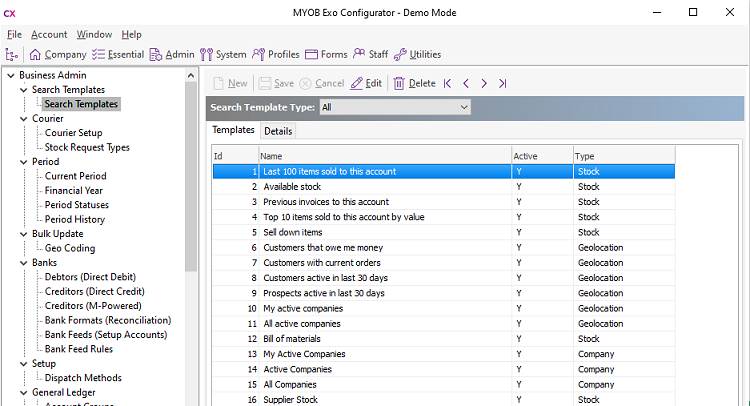Viewport: 750px width, 406px height.
Task: Open the Utilities section
Action: [x=418, y=55]
